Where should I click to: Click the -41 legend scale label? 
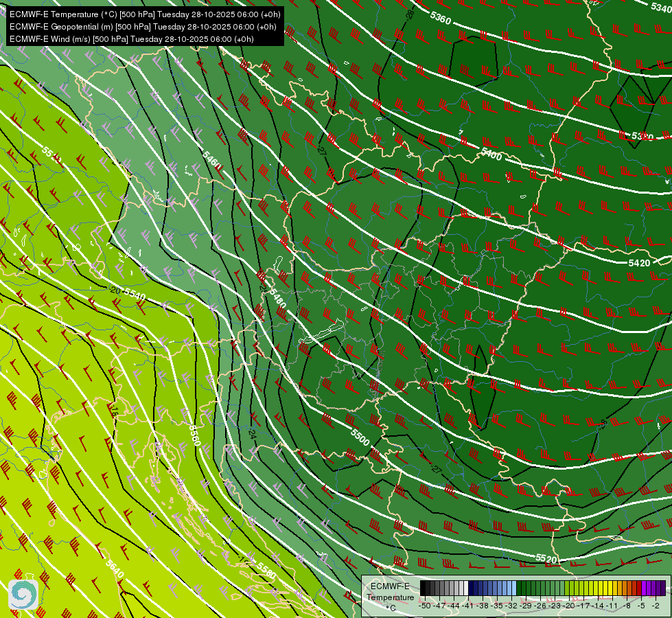[x=467, y=606]
